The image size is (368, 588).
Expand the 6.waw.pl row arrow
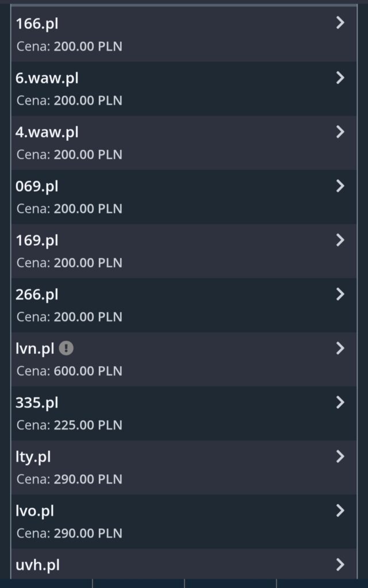pyautogui.click(x=340, y=78)
